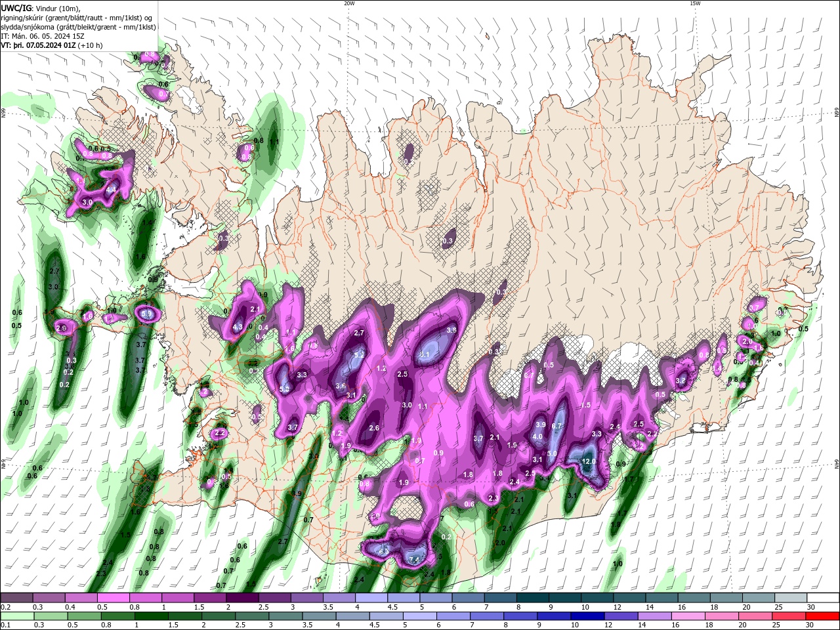
Task: Pick darkest green rain swatch starting at 1
Action: tap(151, 616)
